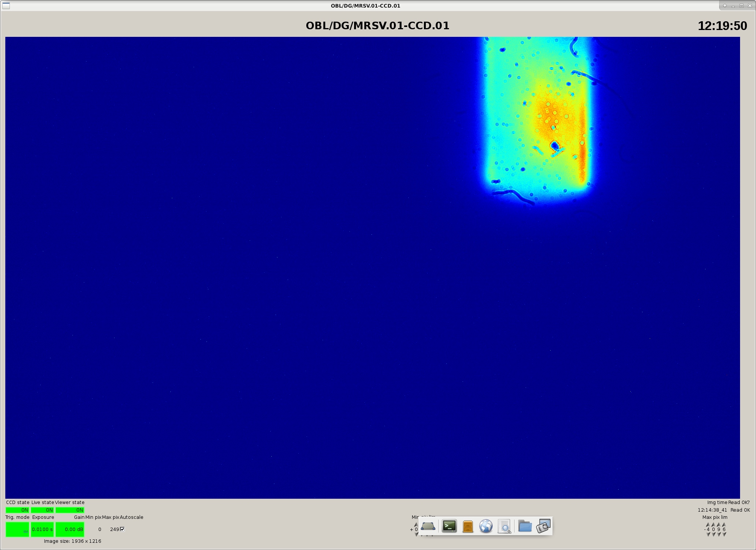Launch the camera screenshot tool

tap(543, 526)
